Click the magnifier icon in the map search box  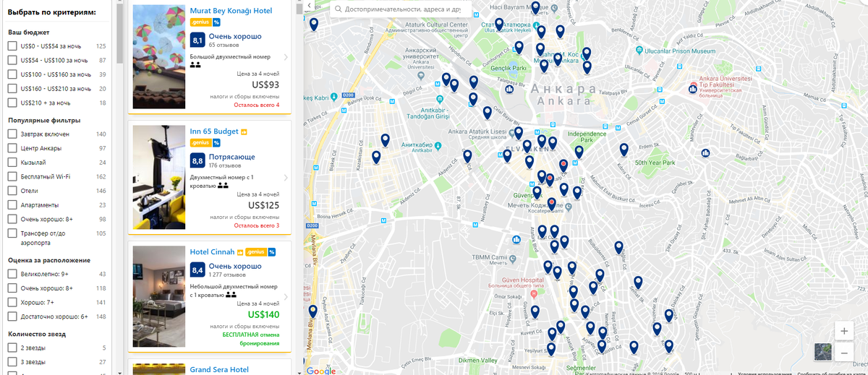(x=338, y=9)
